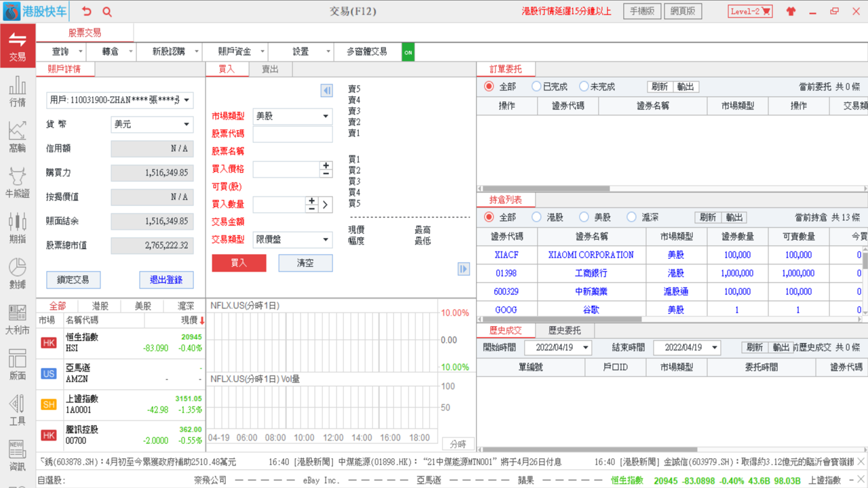Click the red sort arrow next to 現價
868x488 pixels.
(x=201, y=320)
